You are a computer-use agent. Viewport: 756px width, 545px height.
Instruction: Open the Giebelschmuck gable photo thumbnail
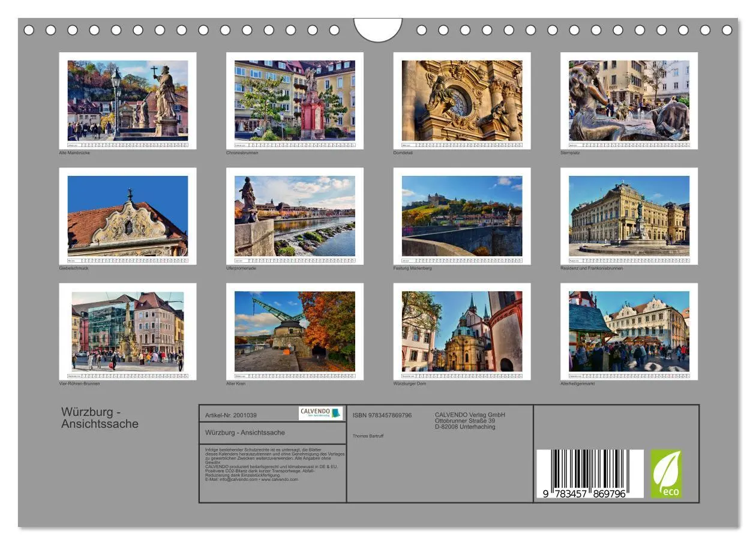click(x=128, y=216)
